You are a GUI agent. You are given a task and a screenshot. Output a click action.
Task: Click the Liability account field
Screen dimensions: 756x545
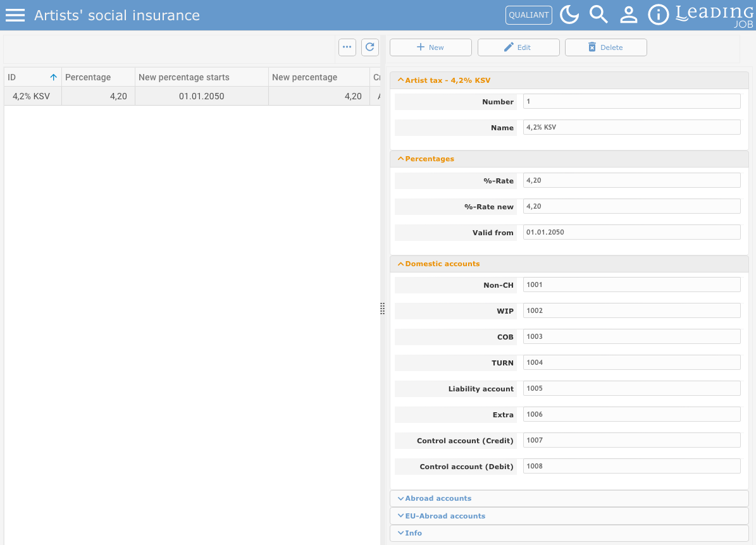click(x=631, y=388)
